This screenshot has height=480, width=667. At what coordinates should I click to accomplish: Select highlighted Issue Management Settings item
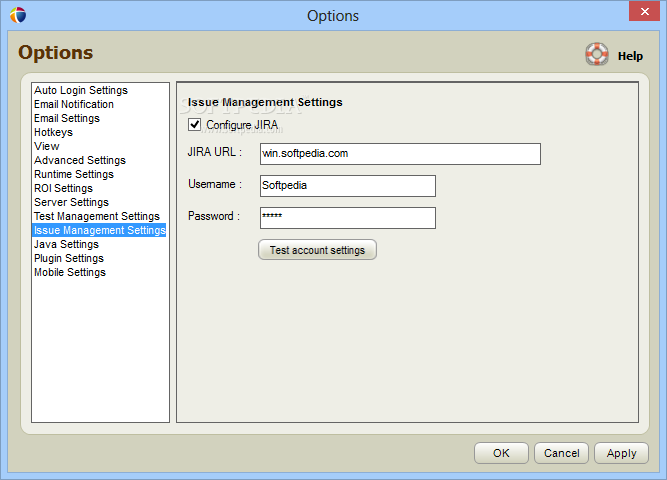click(x=99, y=230)
